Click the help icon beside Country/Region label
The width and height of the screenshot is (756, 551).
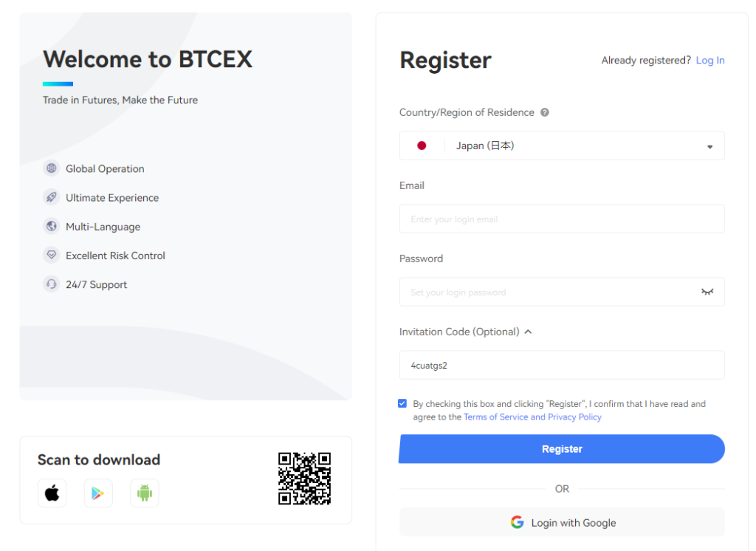tap(545, 112)
